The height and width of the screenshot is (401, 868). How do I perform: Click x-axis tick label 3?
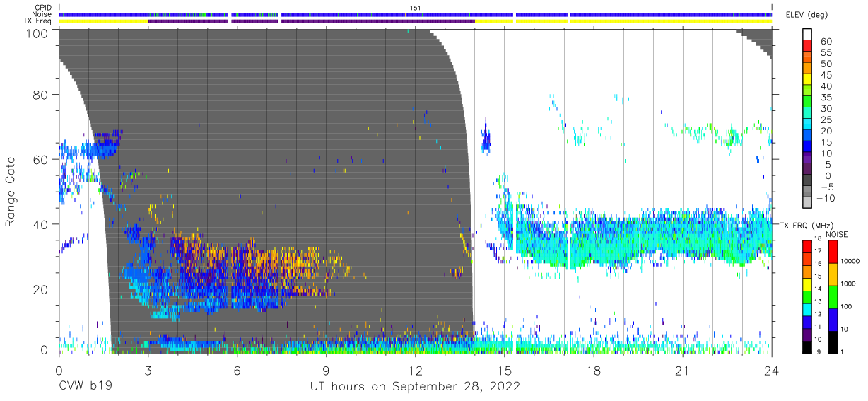point(148,371)
